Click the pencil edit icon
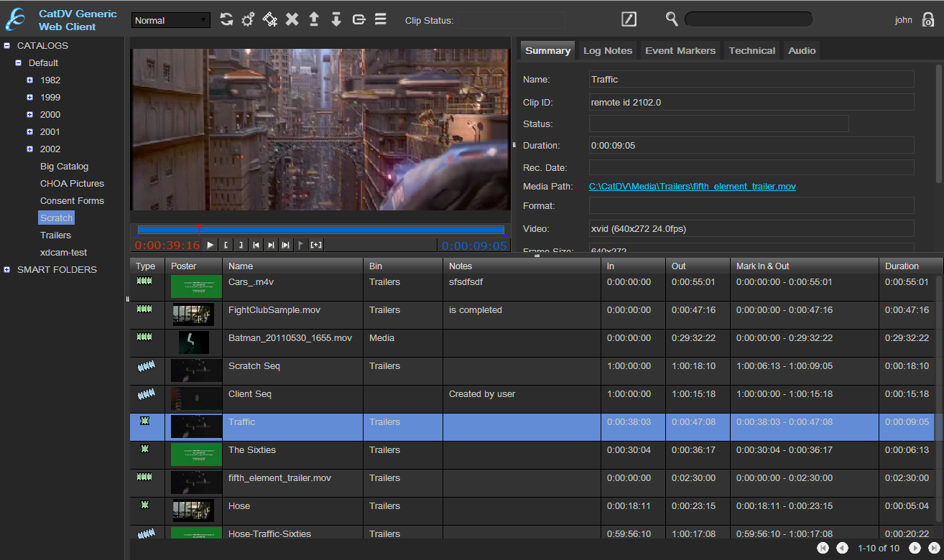944x560 pixels. (629, 19)
